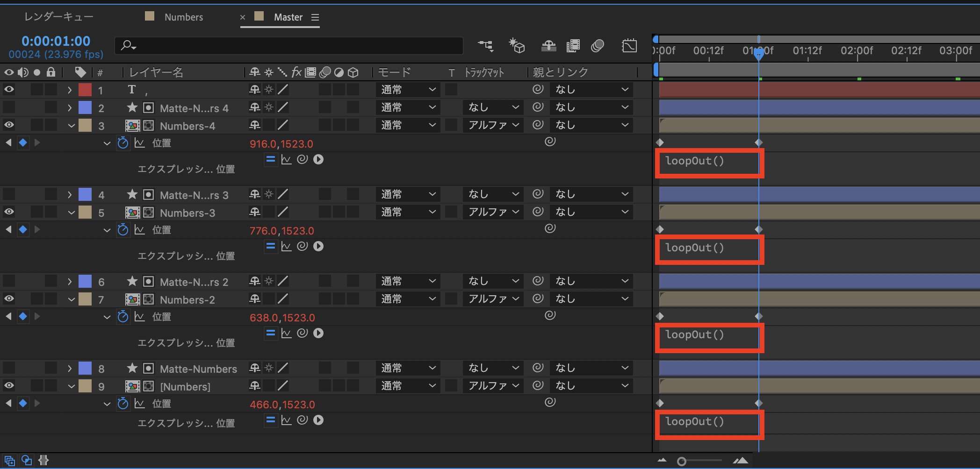The height and width of the screenshot is (469, 980).
Task: Expand text layer 1 properties
Action: pyautogui.click(x=70, y=90)
